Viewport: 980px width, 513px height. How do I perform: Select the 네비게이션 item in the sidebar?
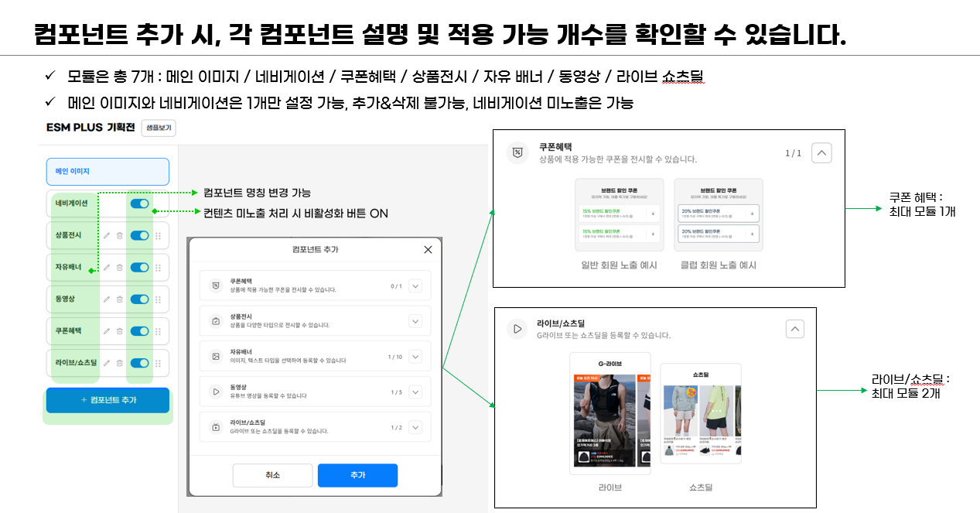(108, 203)
